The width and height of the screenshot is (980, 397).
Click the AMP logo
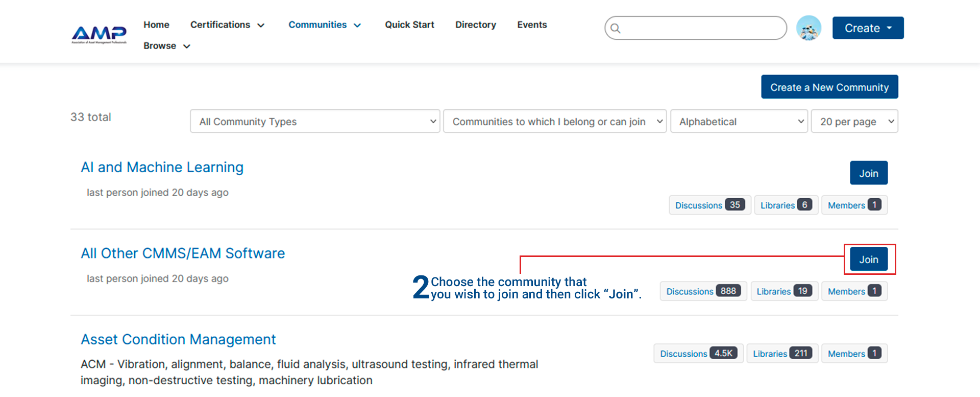[x=99, y=35]
